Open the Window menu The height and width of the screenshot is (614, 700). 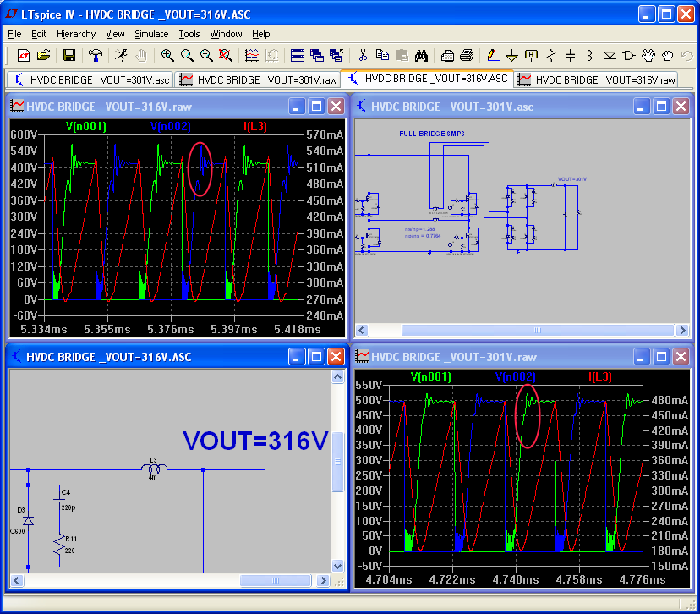pyautogui.click(x=226, y=34)
